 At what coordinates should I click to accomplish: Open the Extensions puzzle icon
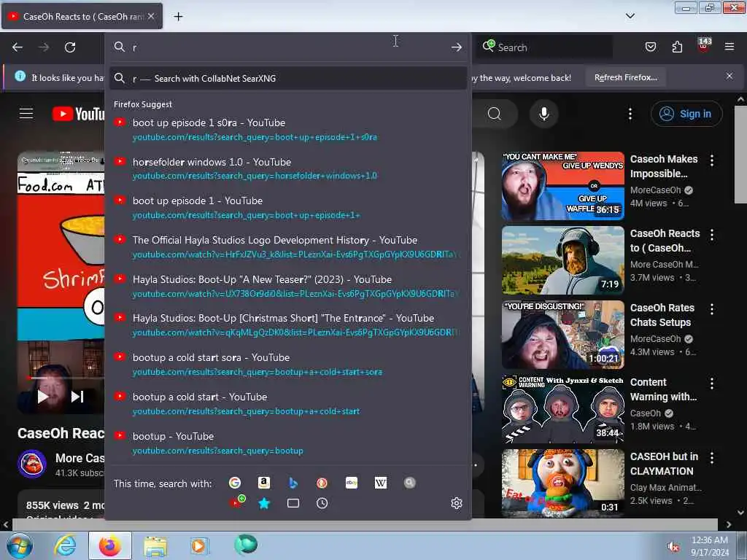677,47
